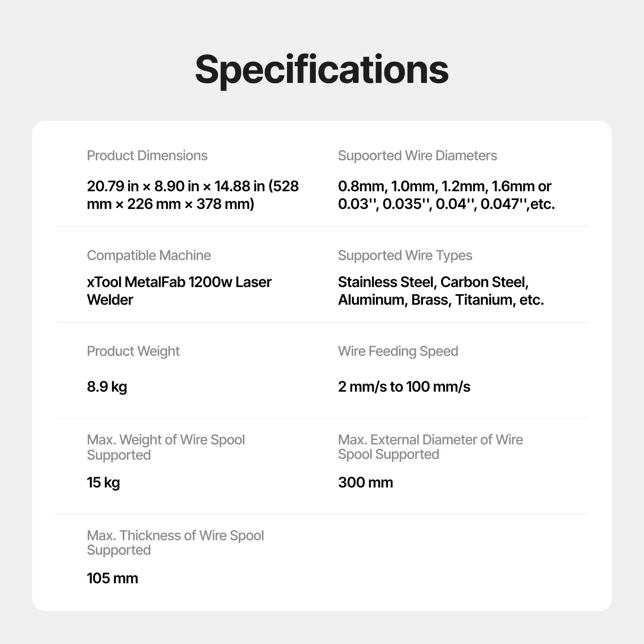
Task: Click the 15 kg spool weight value
Action: [103, 483]
